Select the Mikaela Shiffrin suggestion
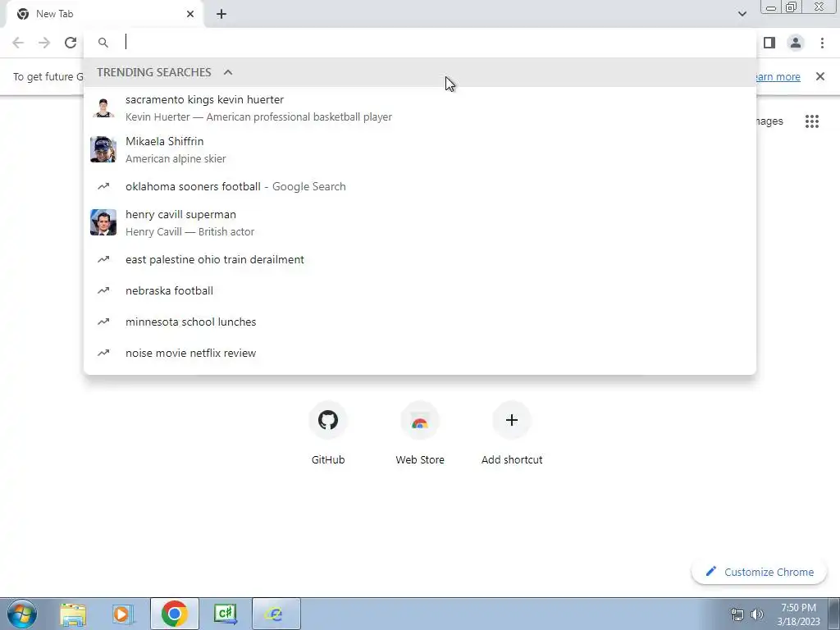840x630 pixels. click(420, 149)
